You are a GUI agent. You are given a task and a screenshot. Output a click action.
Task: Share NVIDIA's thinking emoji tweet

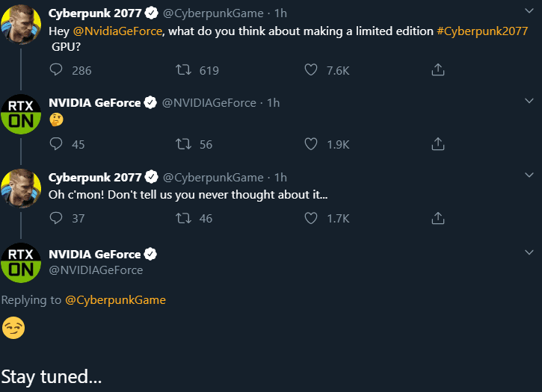coord(438,144)
